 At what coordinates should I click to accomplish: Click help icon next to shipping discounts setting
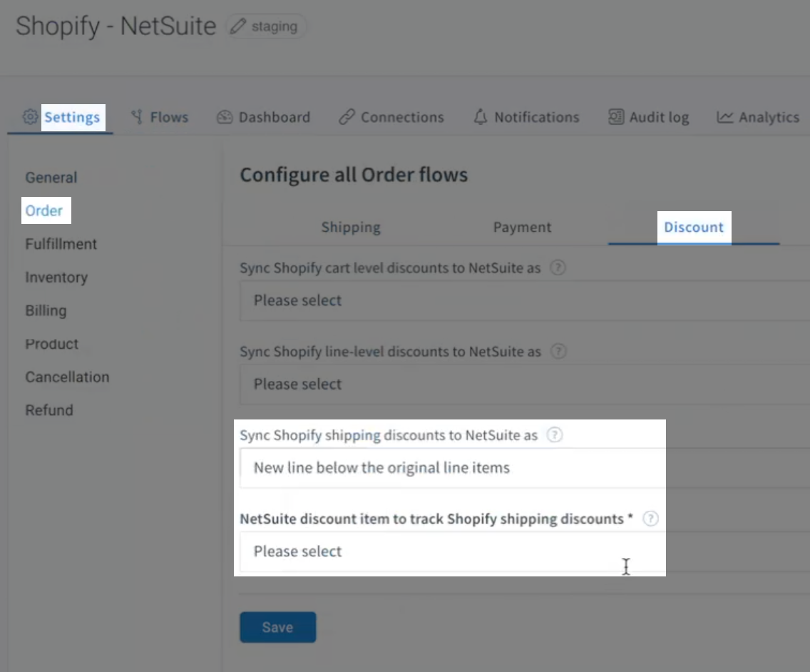555,434
